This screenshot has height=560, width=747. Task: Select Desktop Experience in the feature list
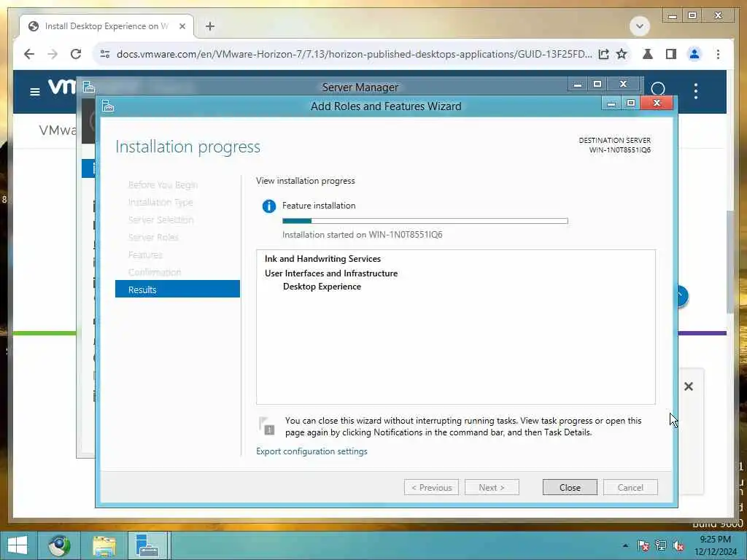(x=322, y=286)
